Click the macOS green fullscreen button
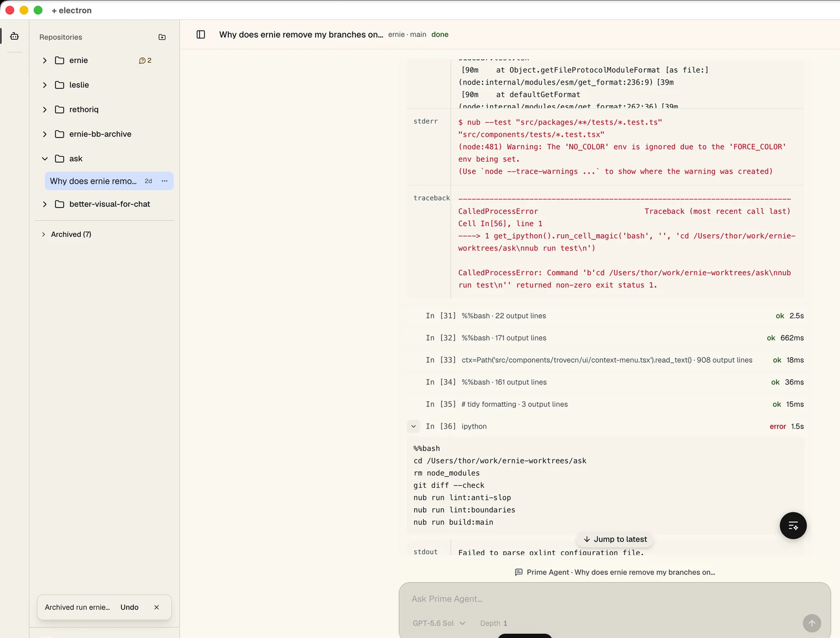 pos(38,10)
